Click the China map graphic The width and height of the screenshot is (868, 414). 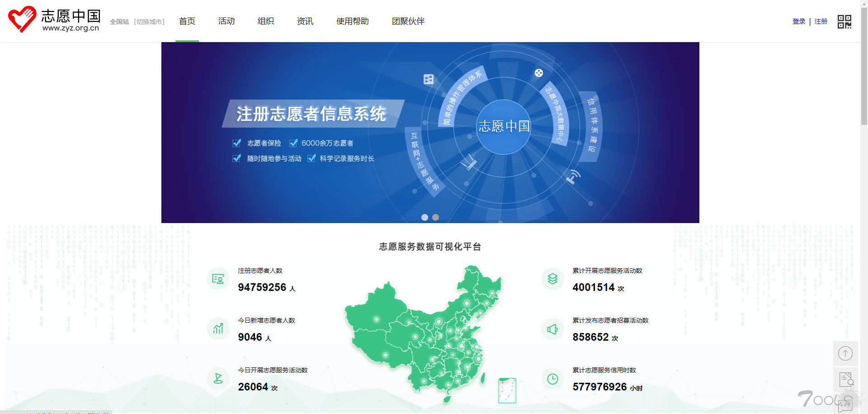click(425, 335)
